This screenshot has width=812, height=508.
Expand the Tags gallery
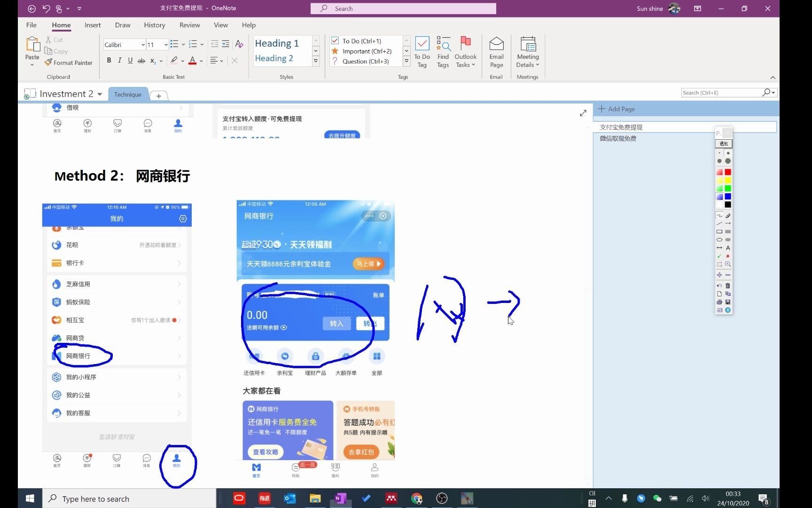click(406, 61)
